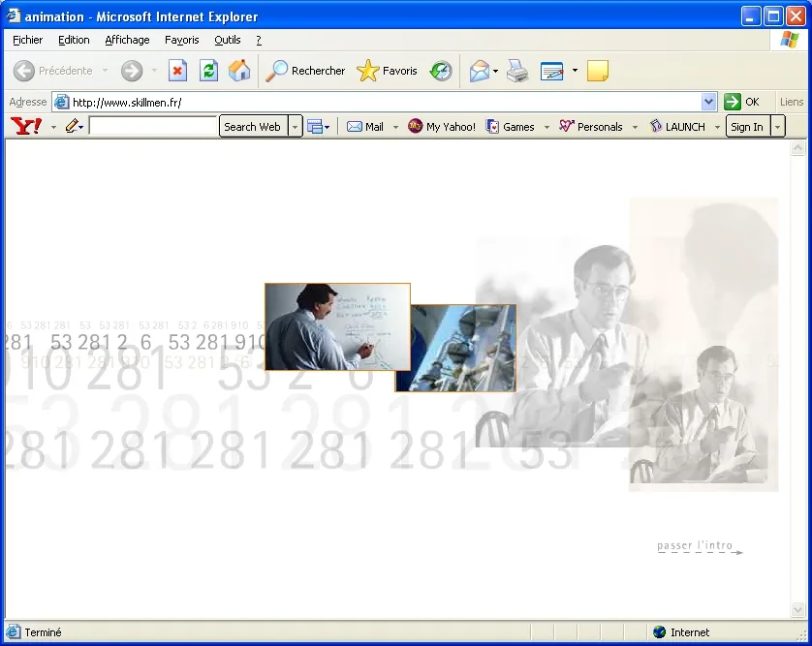
Task: Skip animation via passer l'intro link
Action: (x=699, y=546)
